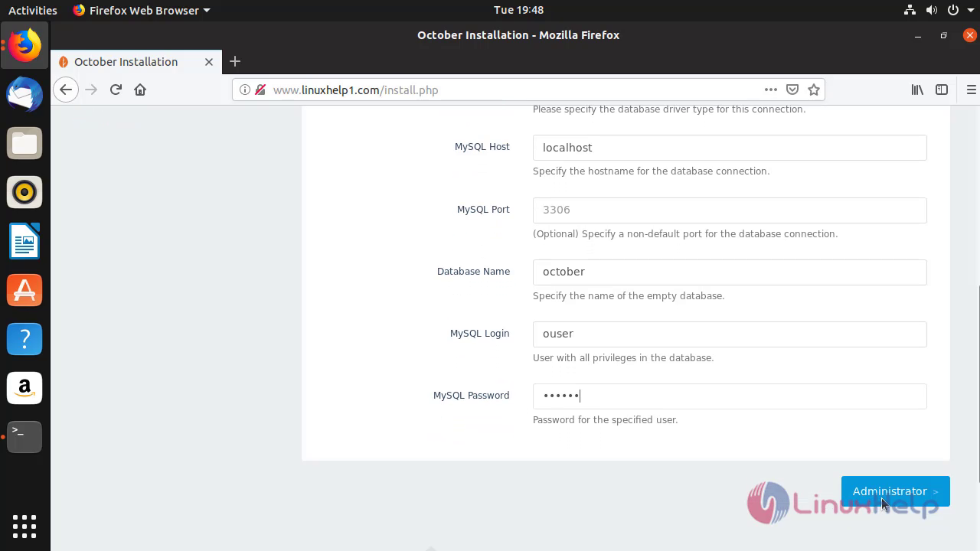Open Ubuntu Software from the dock

(x=24, y=290)
